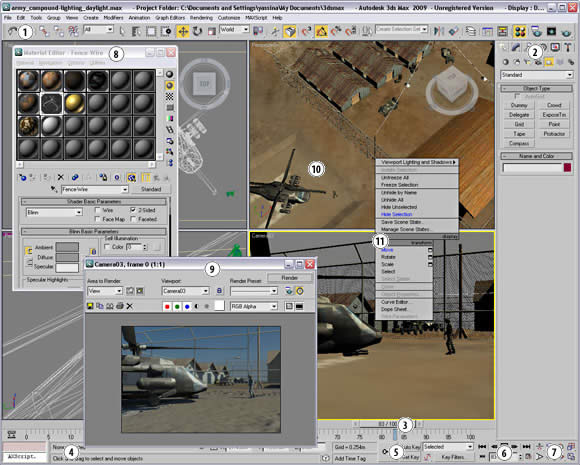The image size is (580, 465).
Task: Open the RGB Alpha channel dropdown
Action: (x=254, y=306)
